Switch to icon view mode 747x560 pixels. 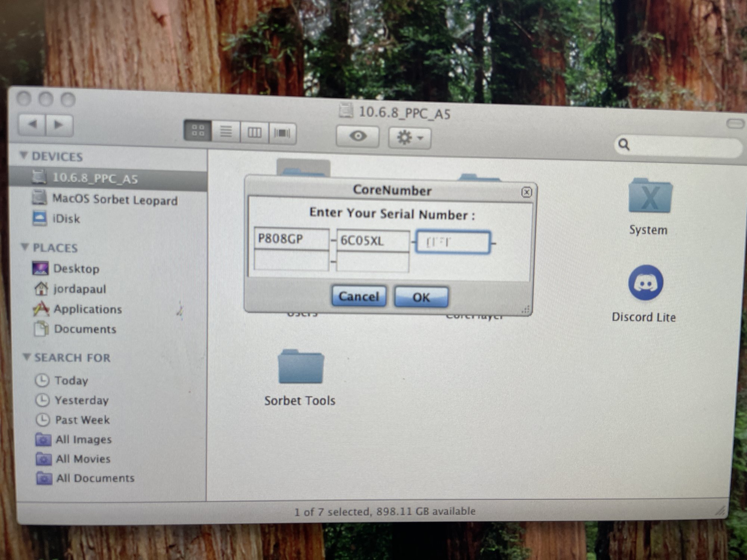click(x=198, y=131)
